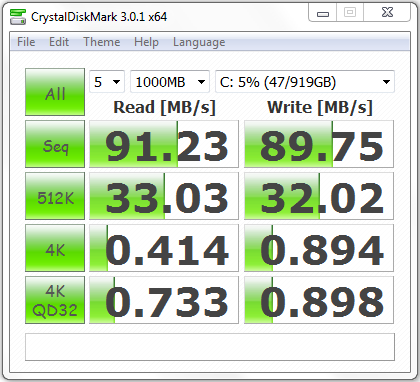Open the drive selection dropdown C: 5%
The height and width of the screenshot is (382, 420).
pos(305,82)
